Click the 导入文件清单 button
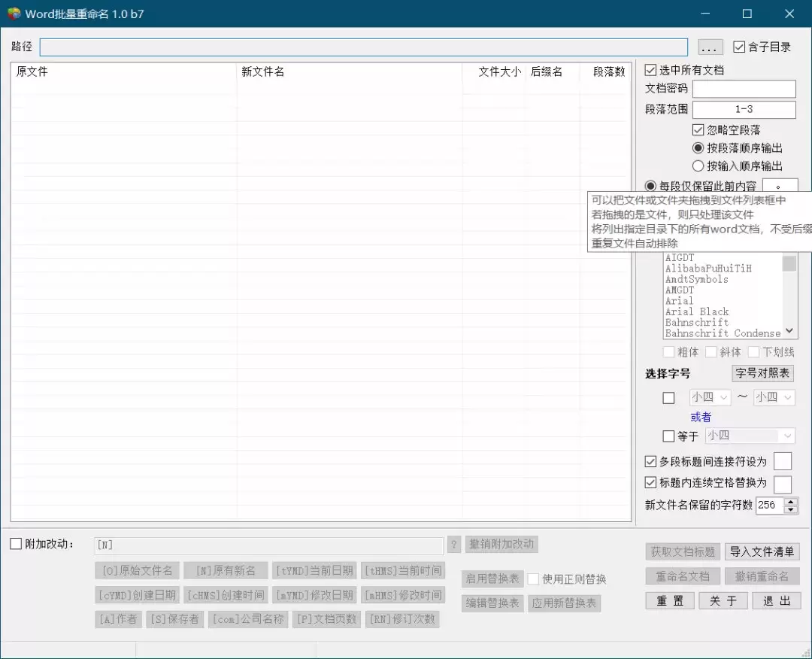Viewport: 812px width, 659px height. point(762,551)
